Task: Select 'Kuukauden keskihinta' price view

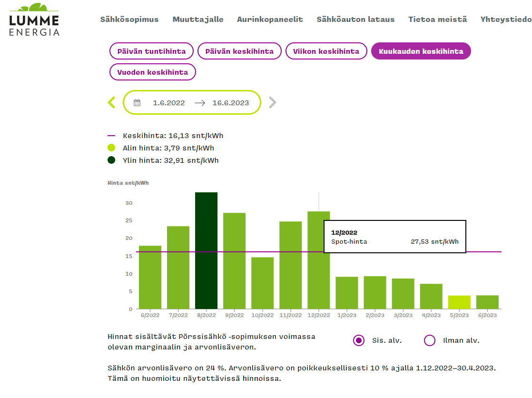Action: coord(421,51)
